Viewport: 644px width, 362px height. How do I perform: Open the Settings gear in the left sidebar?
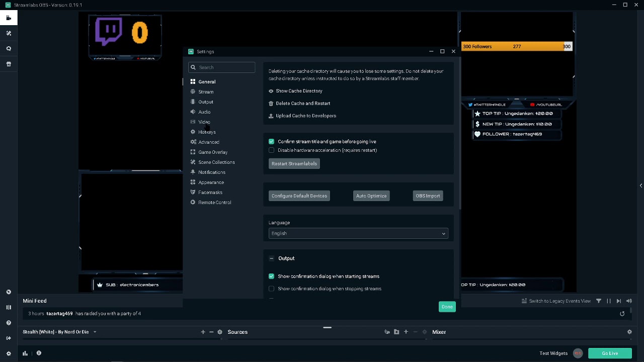click(9, 353)
